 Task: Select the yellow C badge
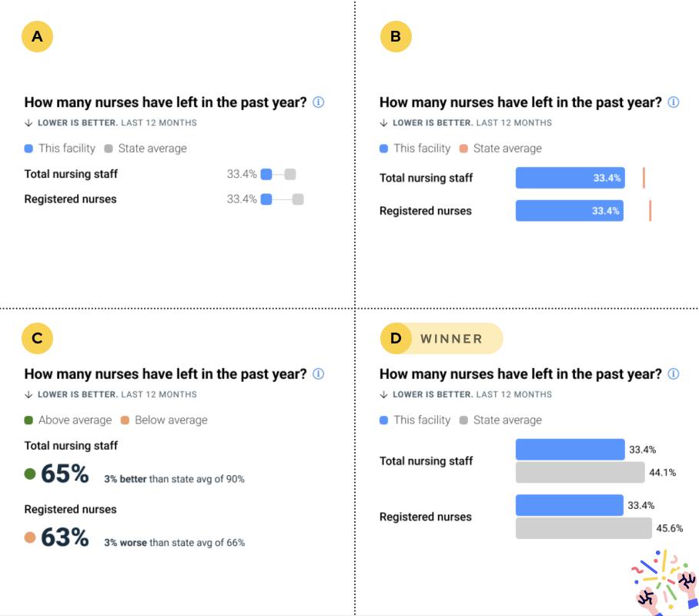[x=38, y=338]
